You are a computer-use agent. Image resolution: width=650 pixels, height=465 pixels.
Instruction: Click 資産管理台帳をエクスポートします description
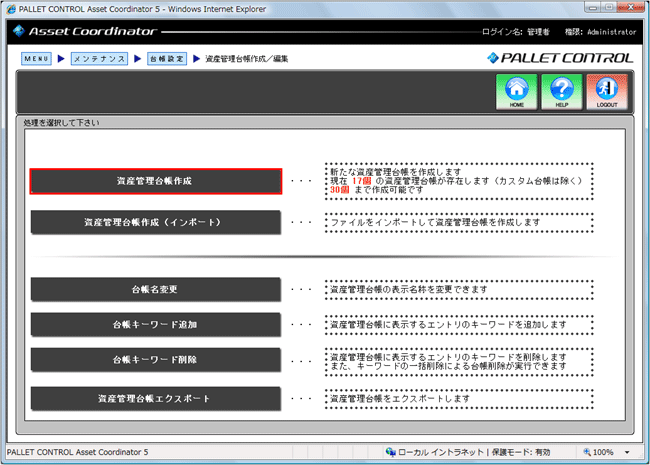[400, 399]
